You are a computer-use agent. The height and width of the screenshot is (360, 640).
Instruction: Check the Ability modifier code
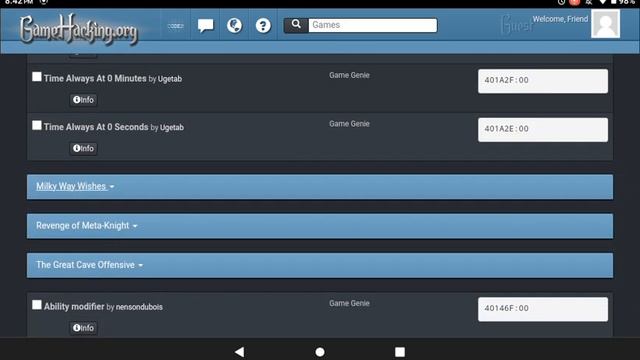[37, 305]
